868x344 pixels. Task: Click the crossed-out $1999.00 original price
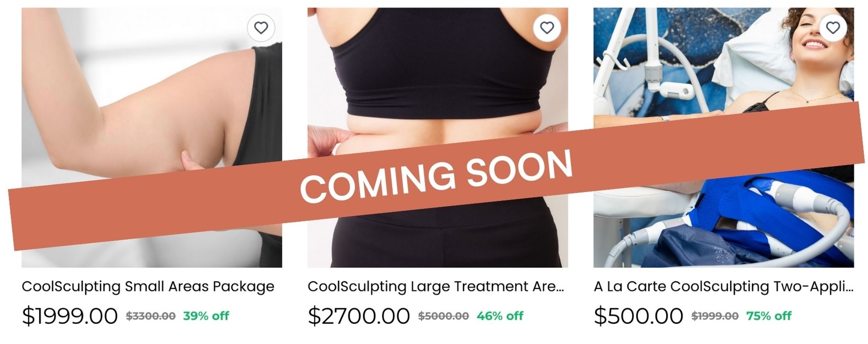pyautogui.click(x=715, y=316)
